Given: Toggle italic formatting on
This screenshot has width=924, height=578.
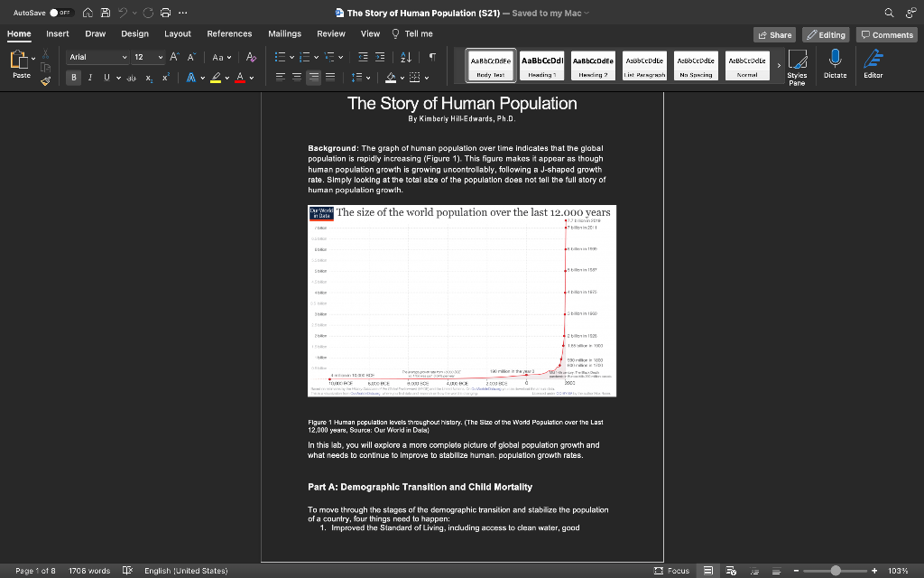Looking at the screenshot, I should pyautogui.click(x=89, y=78).
